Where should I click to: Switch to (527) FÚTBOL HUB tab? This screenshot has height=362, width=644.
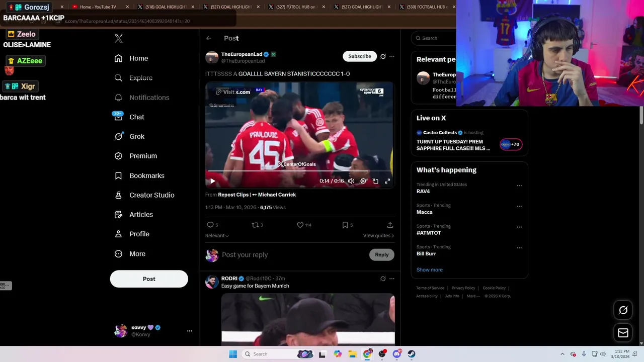[x=296, y=7]
